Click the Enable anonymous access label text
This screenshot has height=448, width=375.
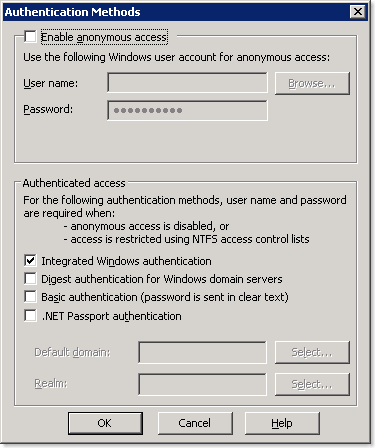tap(104, 37)
